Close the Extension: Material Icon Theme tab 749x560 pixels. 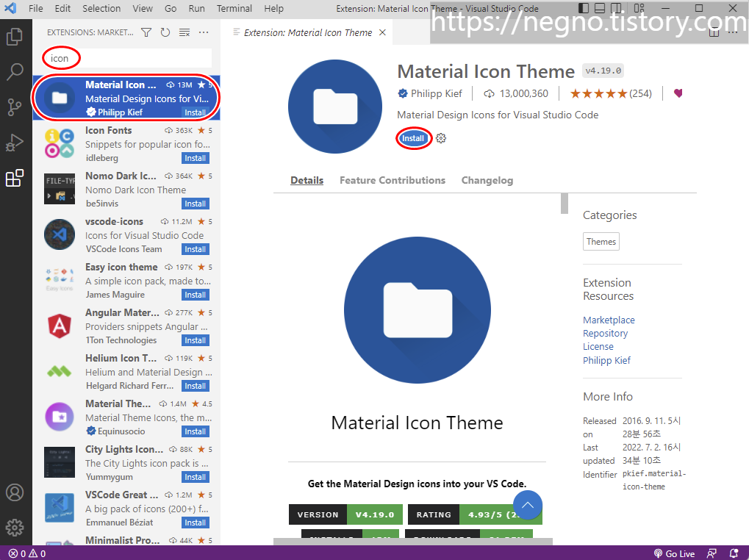[382, 32]
